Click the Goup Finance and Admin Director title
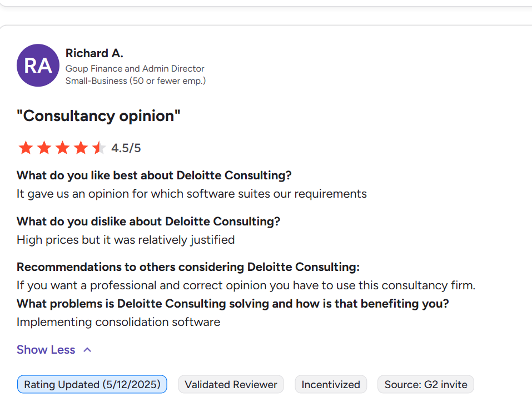 135,69
